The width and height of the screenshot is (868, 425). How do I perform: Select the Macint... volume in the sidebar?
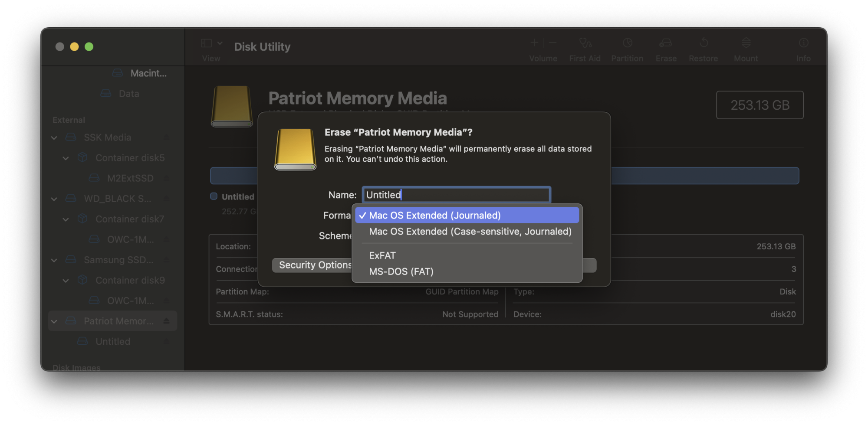pos(148,73)
